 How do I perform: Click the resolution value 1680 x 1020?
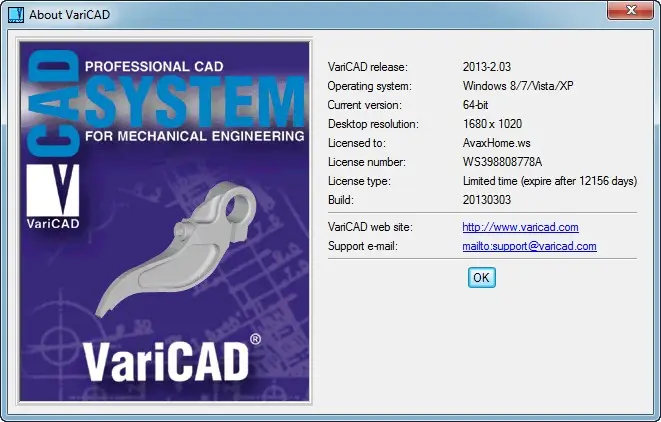492,124
